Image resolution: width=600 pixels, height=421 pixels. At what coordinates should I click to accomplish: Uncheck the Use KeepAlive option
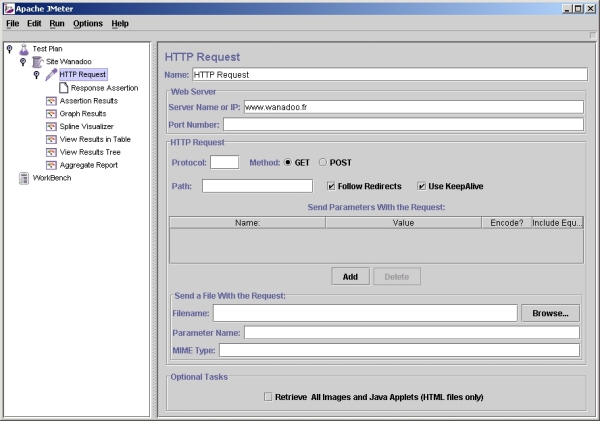422,186
